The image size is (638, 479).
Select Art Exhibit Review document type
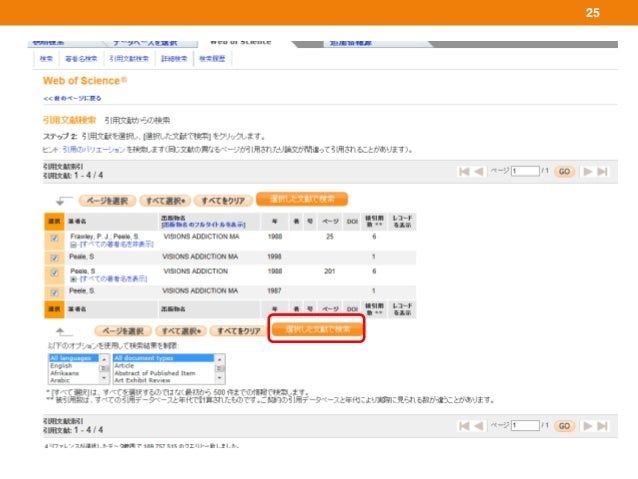pos(164,380)
